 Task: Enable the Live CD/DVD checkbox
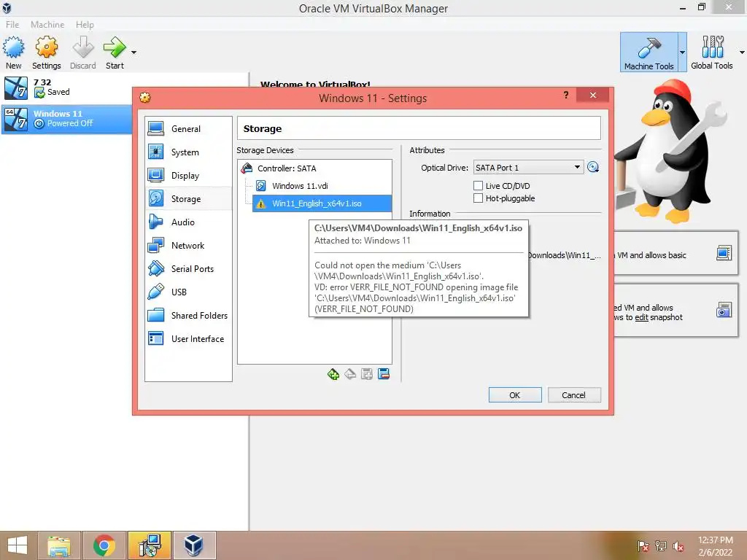[x=478, y=186]
